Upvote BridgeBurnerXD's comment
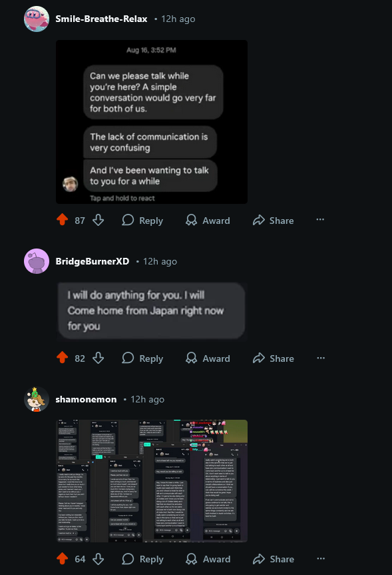The width and height of the screenshot is (392, 575). click(x=63, y=358)
